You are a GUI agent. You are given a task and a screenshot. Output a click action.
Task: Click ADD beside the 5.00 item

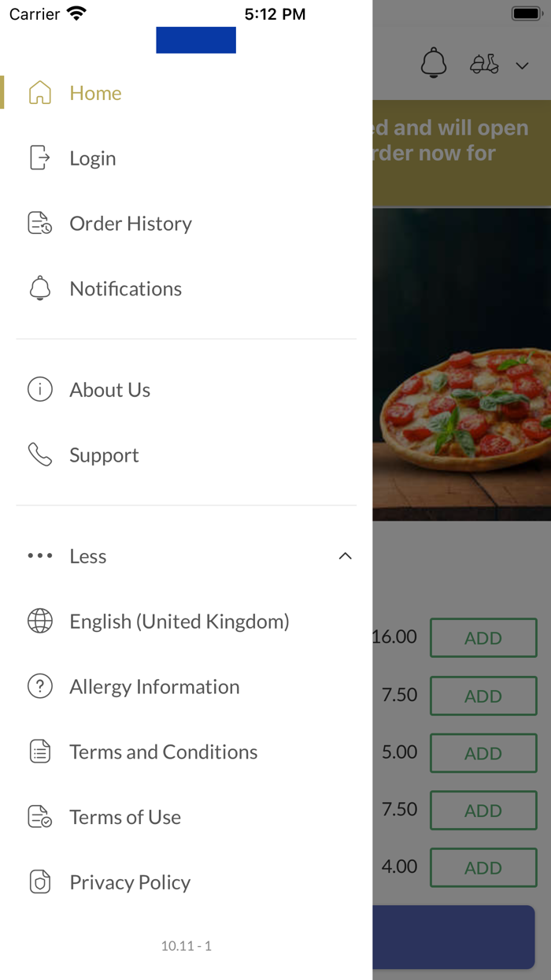(483, 752)
